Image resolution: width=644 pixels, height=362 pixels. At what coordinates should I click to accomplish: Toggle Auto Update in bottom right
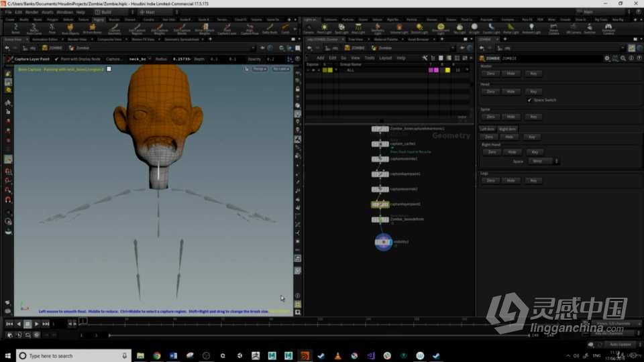coord(620,345)
